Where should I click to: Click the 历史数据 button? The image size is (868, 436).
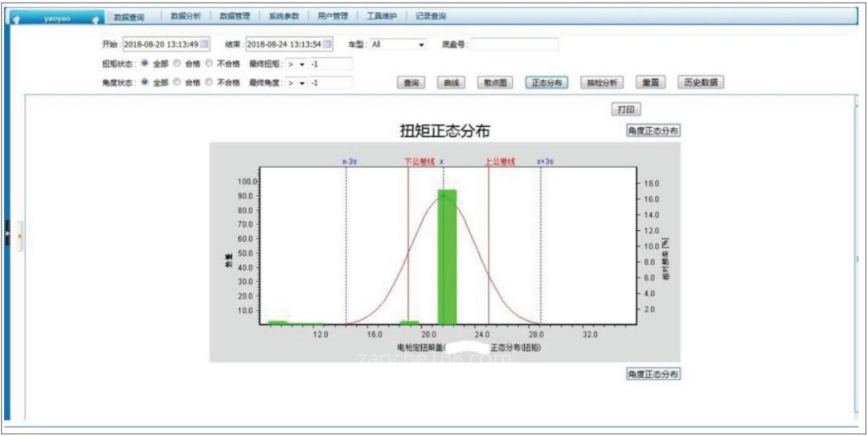coord(700,82)
